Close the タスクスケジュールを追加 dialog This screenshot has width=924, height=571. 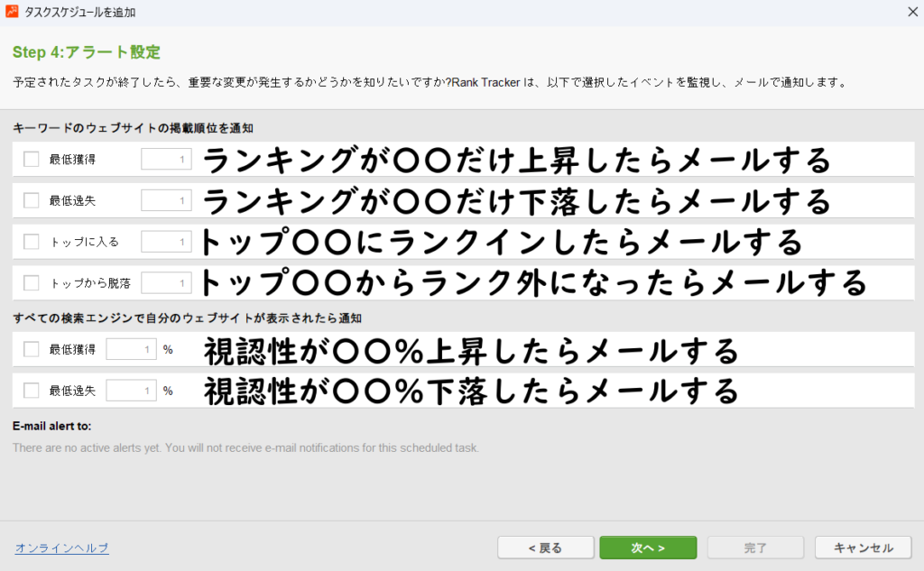[912, 12]
